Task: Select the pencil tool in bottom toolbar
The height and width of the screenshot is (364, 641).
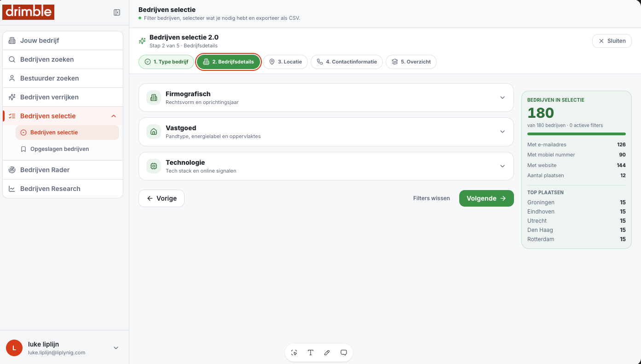Action: [x=327, y=352]
